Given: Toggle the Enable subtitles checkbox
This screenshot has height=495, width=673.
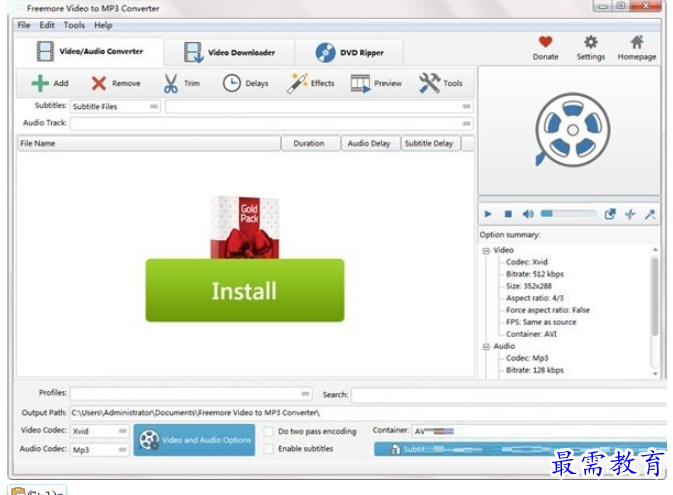Looking at the screenshot, I should pos(269,449).
